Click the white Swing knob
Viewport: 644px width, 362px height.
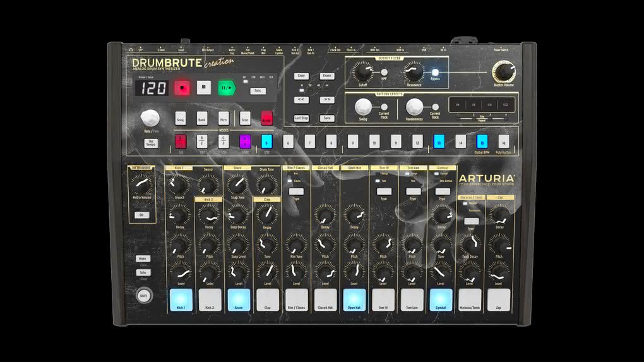click(363, 107)
